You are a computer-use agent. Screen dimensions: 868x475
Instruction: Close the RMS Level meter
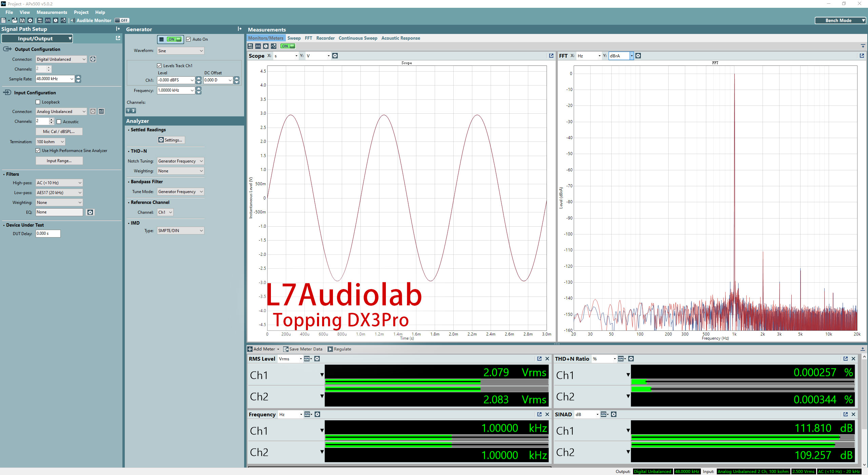547,359
